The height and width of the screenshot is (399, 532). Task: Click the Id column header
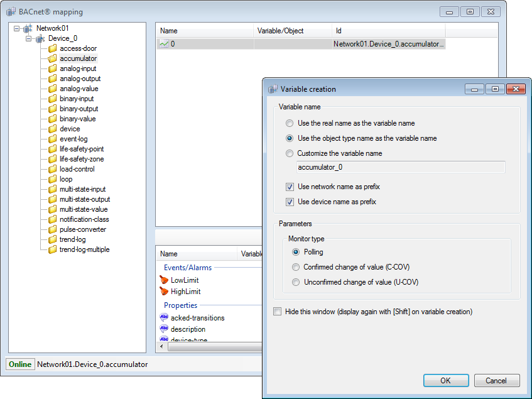click(x=389, y=31)
